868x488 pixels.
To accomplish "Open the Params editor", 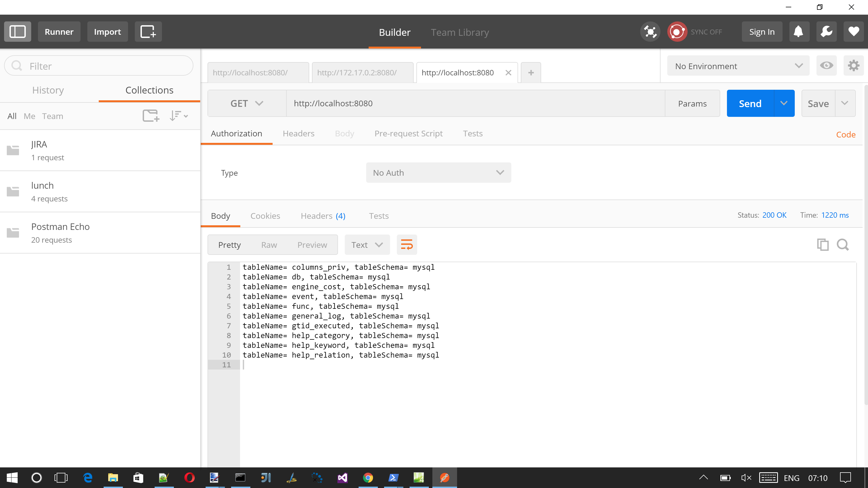I will coord(692,103).
